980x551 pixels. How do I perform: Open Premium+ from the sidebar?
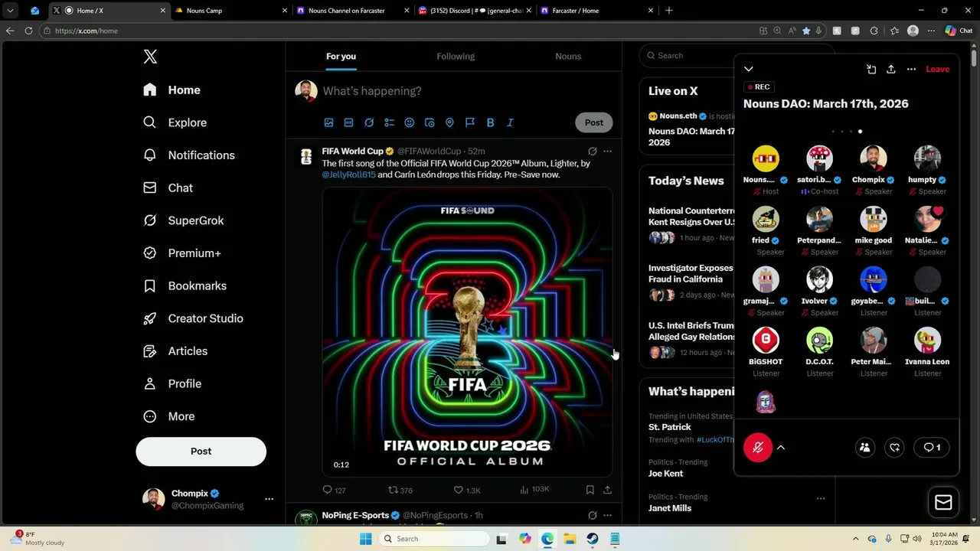click(182, 253)
